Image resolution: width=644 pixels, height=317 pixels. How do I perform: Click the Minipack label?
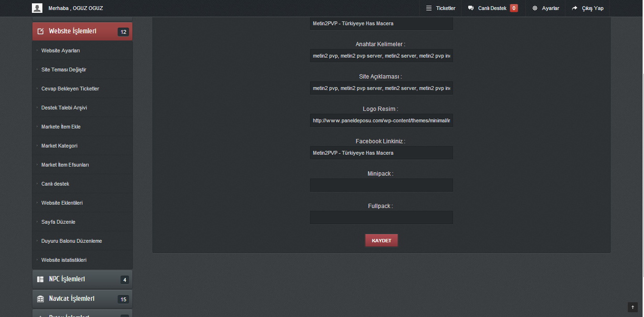tap(381, 174)
